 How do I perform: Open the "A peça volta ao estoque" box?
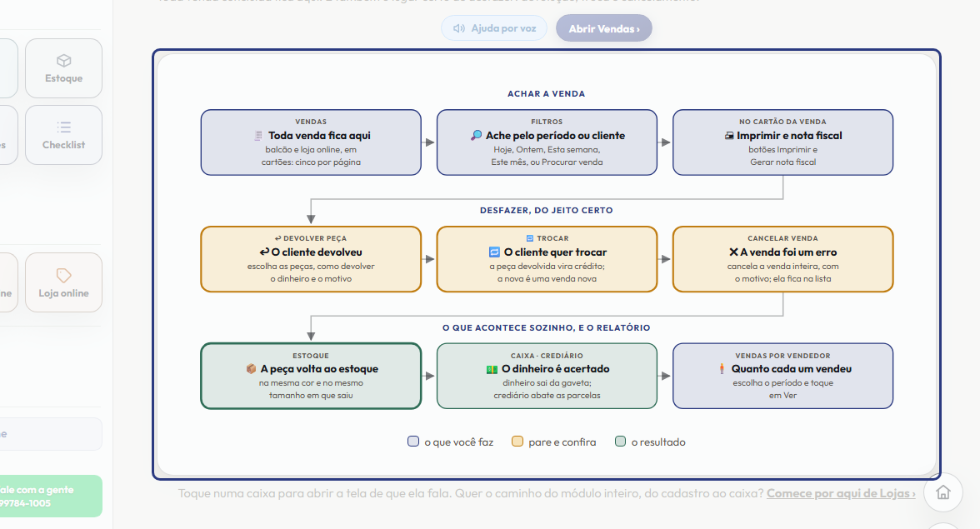[x=312, y=376]
